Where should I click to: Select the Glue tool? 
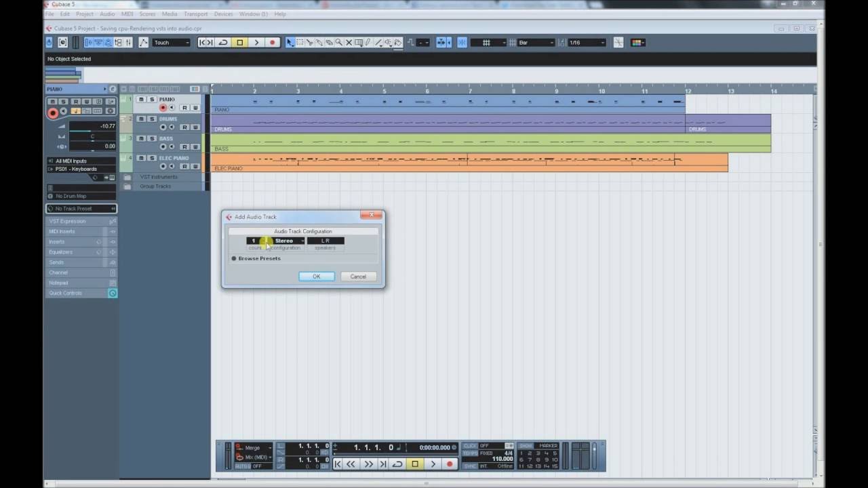(319, 42)
